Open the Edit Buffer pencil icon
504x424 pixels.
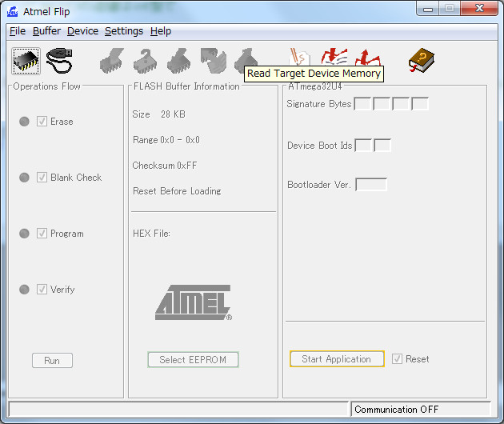coord(299,58)
